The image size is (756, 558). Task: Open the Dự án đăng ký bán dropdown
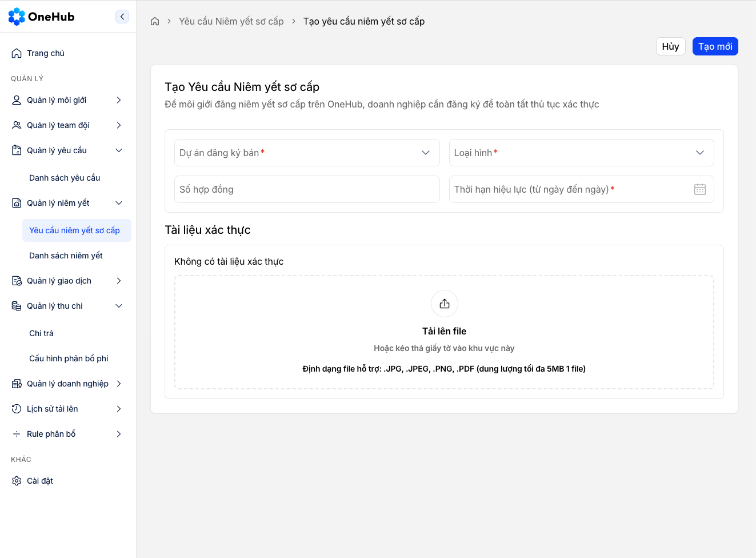pyautogui.click(x=307, y=153)
